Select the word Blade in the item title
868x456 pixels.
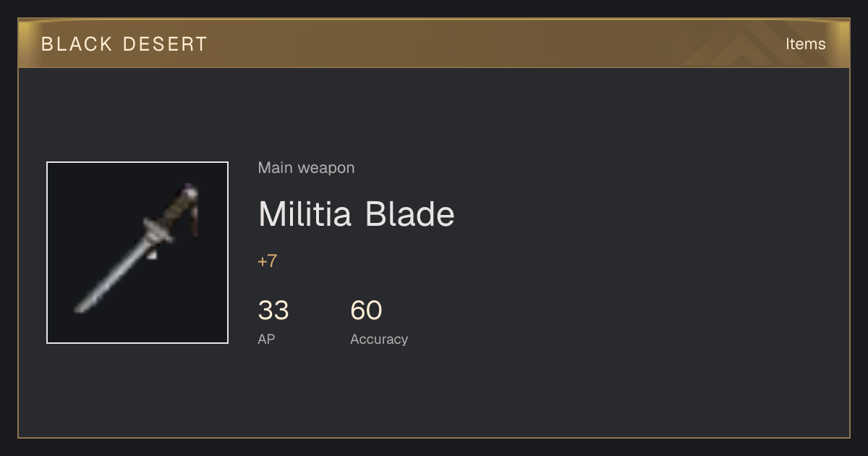409,214
